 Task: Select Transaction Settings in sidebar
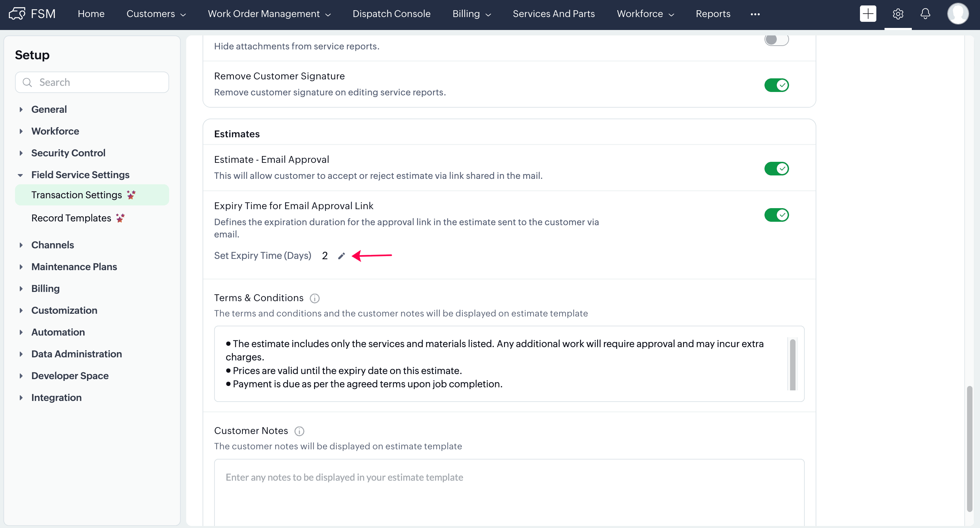point(76,195)
